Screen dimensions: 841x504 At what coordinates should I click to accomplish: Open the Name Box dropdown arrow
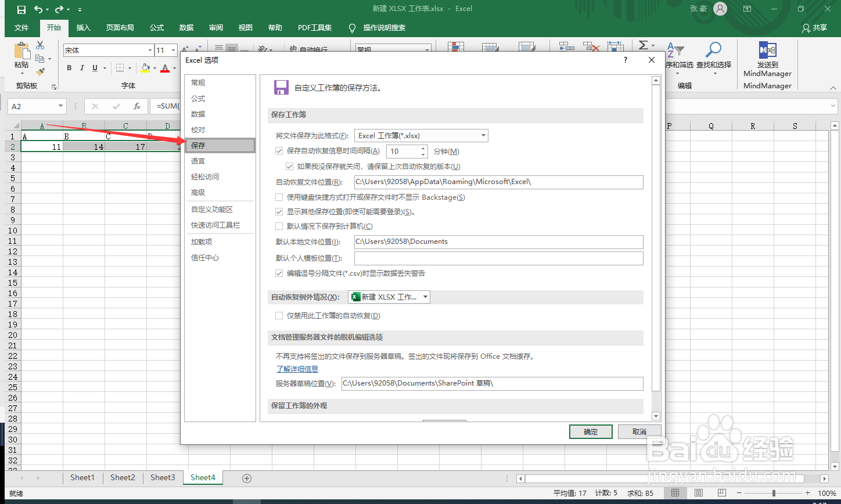[x=61, y=106]
